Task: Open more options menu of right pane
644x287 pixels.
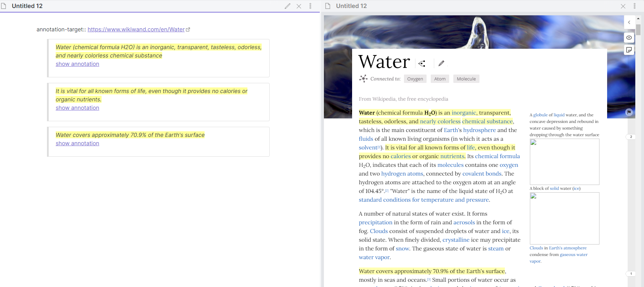Action: 635,6
